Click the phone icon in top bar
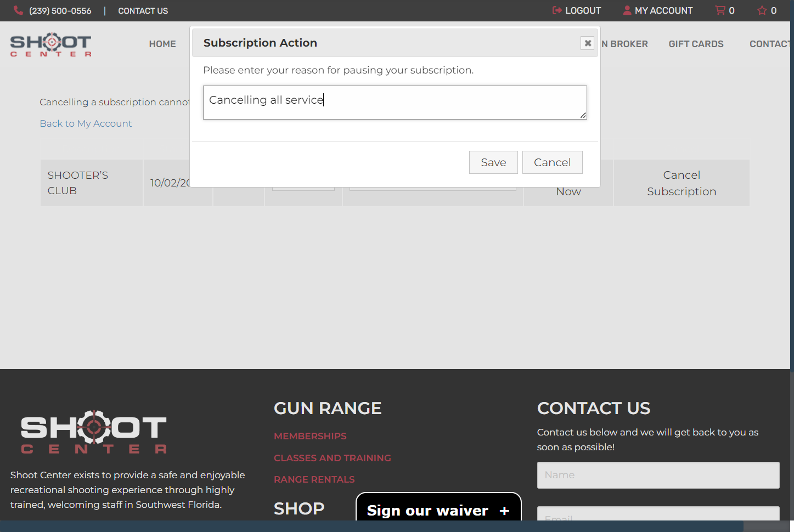794x532 pixels. click(x=18, y=10)
